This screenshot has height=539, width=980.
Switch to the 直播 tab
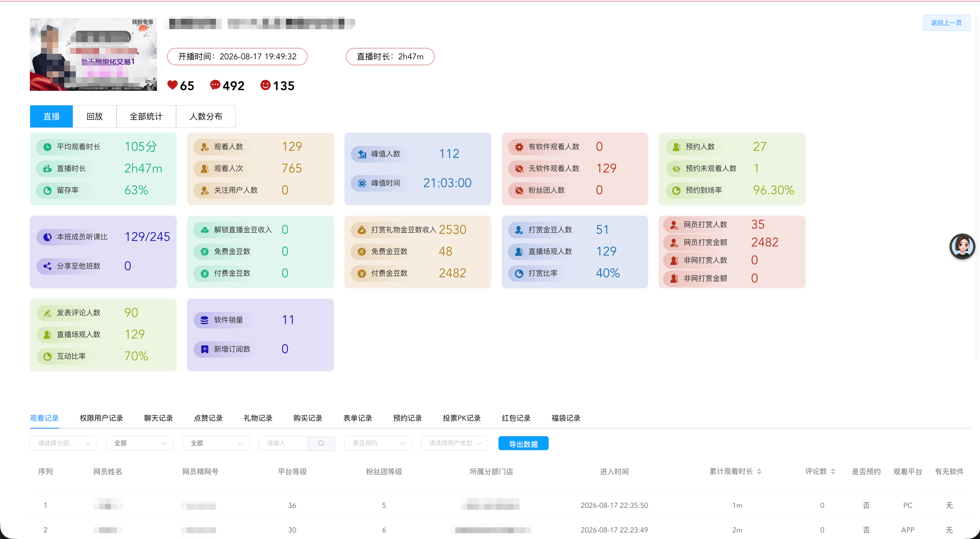pos(51,116)
